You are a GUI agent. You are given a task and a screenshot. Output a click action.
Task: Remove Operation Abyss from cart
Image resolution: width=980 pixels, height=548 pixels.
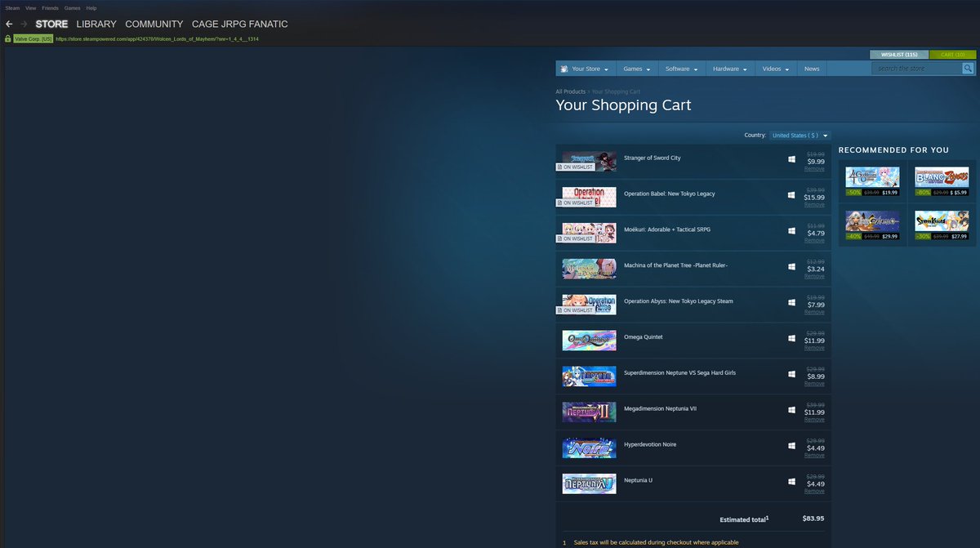(x=814, y=312)
